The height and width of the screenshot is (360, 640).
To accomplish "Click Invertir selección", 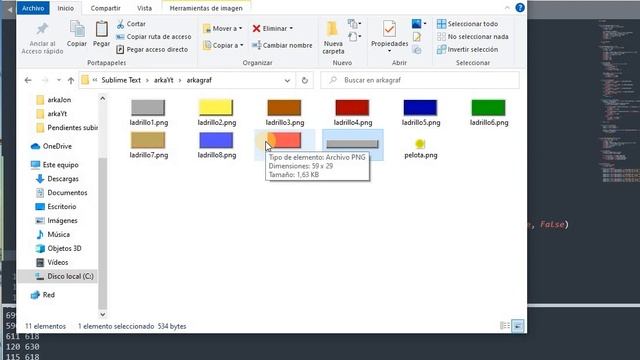I will 467,49.
